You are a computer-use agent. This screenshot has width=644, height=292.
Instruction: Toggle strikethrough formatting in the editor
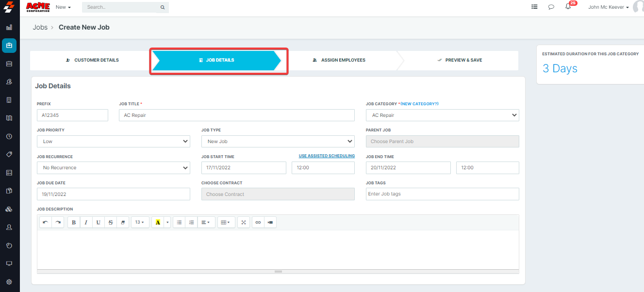(x=111, y=222)
